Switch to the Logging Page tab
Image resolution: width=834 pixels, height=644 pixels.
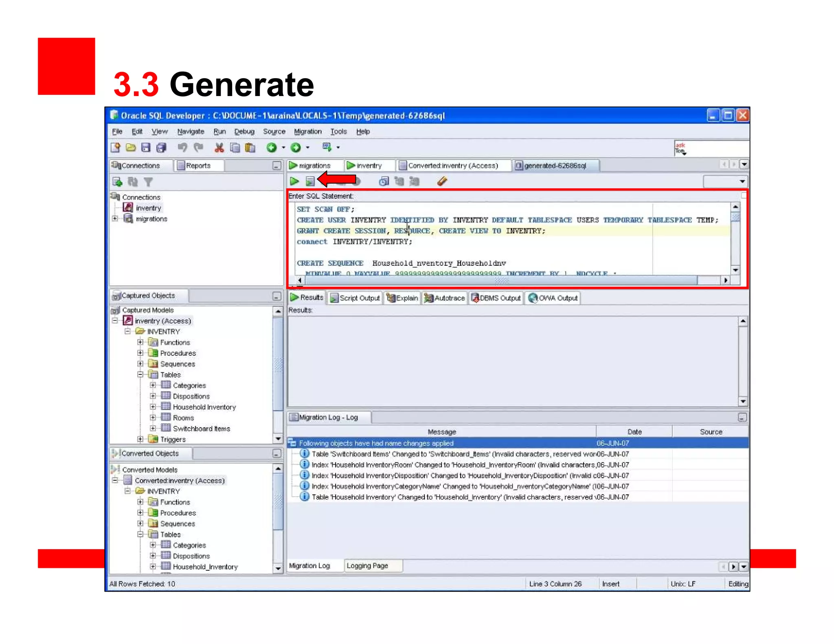(x=373, y=566)
